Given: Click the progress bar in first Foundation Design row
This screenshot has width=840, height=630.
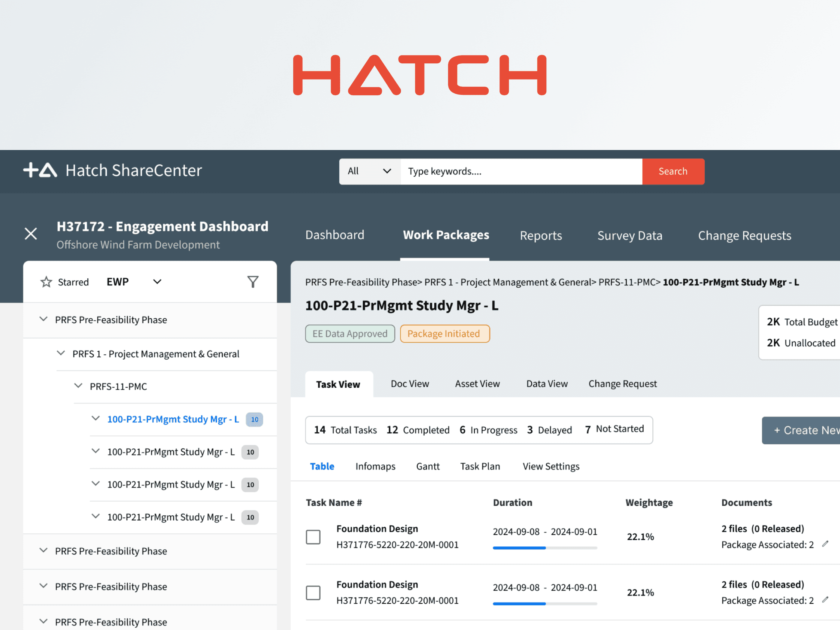Looking at the screenshot, I should pyautogui.click(x=545, y=548).
